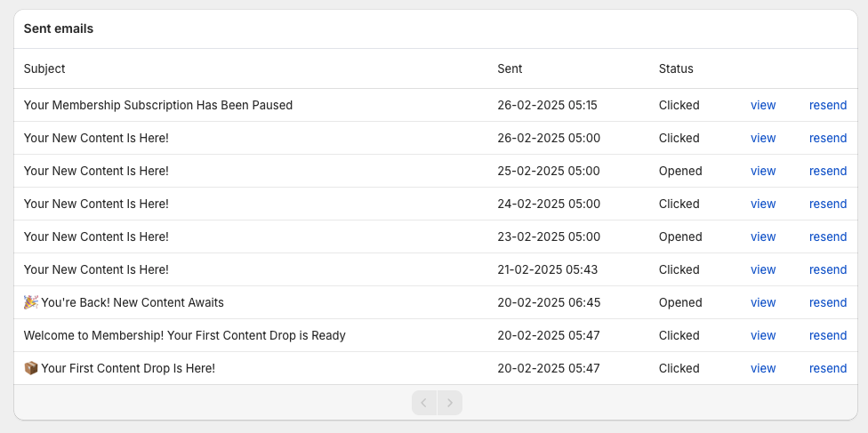Resend the 26-02-2025 05:00 New Content email
This screenshot has height=433, width=868.
tap(827, 138)
